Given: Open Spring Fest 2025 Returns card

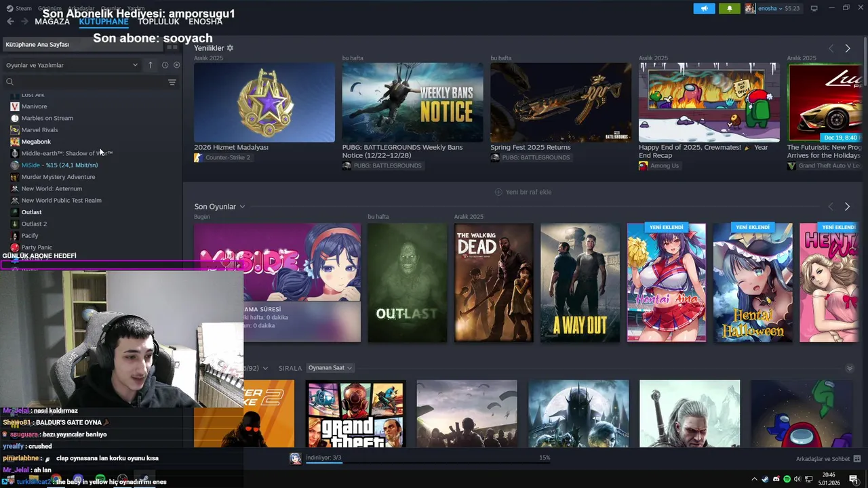Looking at the screenshot, I should coord(561,103).
